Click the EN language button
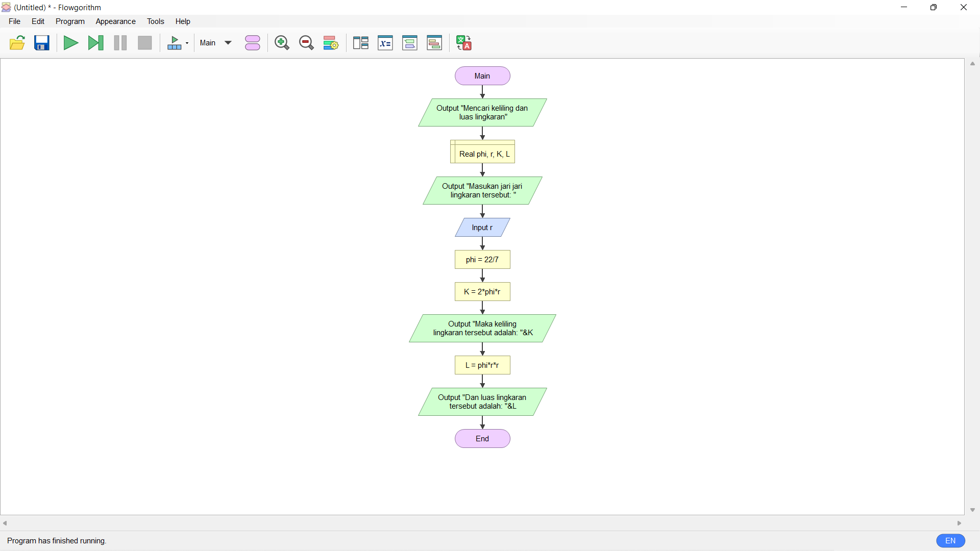This screenshot has width=980, height=551. pyautogui.click(x=950, y=541)
